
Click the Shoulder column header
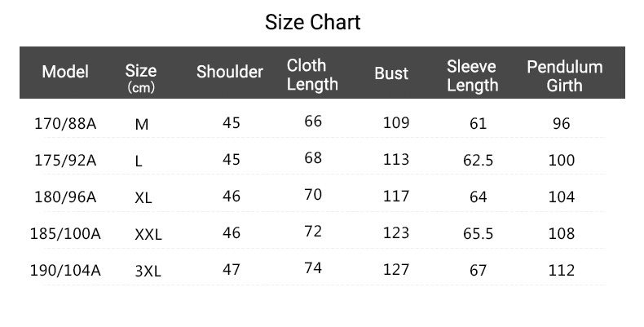(x=230, y=72)
